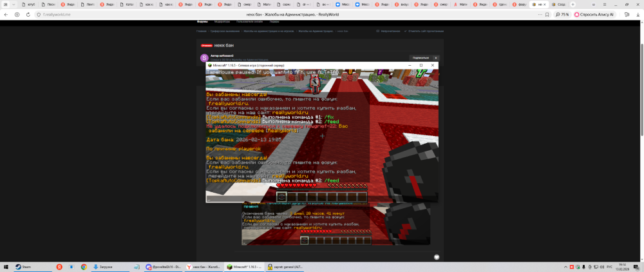Switch to Minecraft 1.16.5 taskbar item
644x272 pixels.
coord(245,267)
